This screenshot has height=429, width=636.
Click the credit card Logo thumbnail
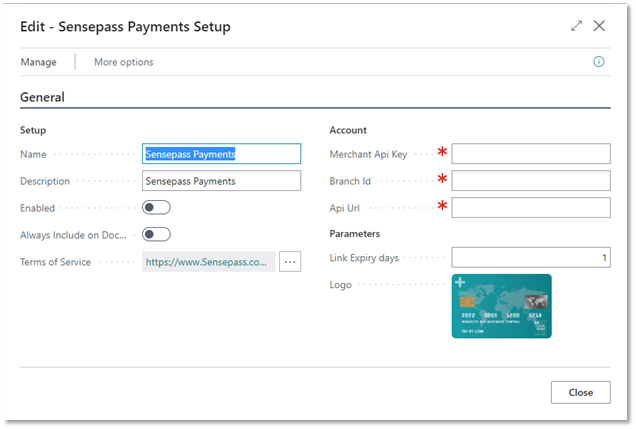502,306
